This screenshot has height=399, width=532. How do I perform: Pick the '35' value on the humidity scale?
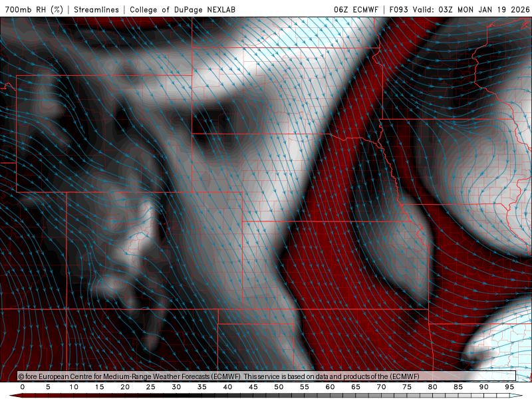[x=202, y=387]
